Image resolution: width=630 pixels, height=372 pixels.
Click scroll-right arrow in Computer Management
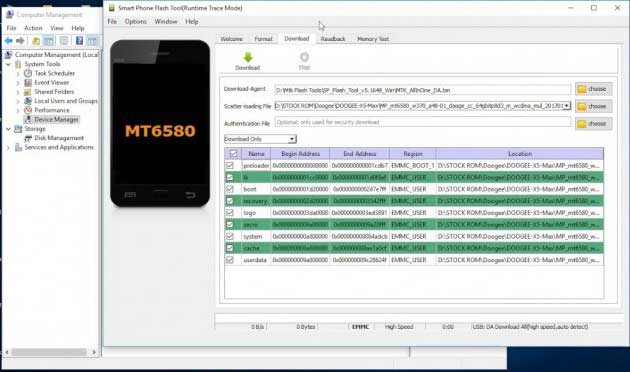point(94,352)
